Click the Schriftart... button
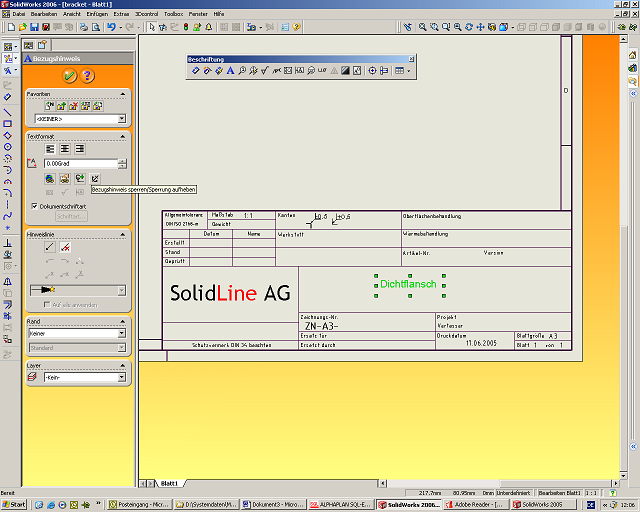The height and width of the screenshot is (512, 640). coord(72,217)
